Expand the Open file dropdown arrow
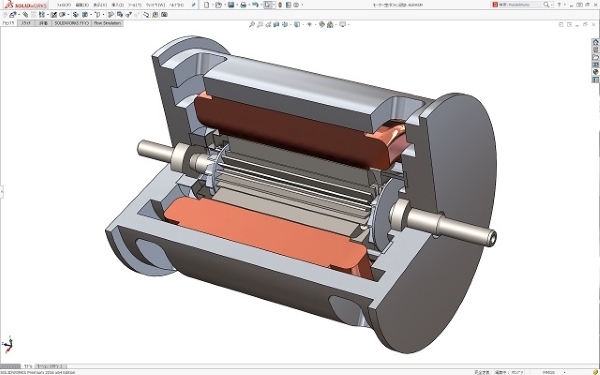Image resolution: width=600 pixels, height=375 pixels. (224, 5)
